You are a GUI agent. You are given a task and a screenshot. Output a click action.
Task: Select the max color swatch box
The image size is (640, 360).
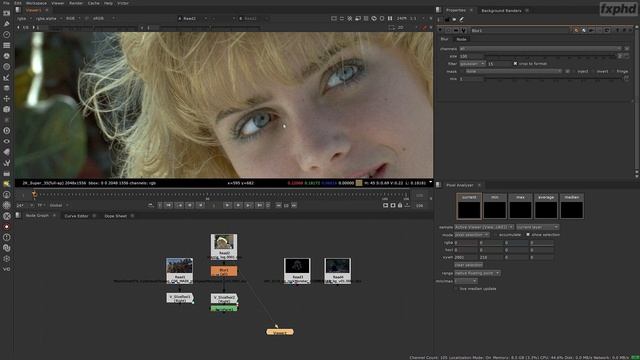click(520, 206)
